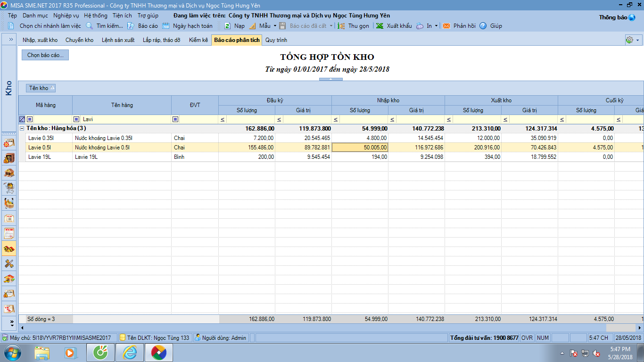Screen dimensions: 644x362
Task: Collapse report header with small top arrow
Action: 331,79
